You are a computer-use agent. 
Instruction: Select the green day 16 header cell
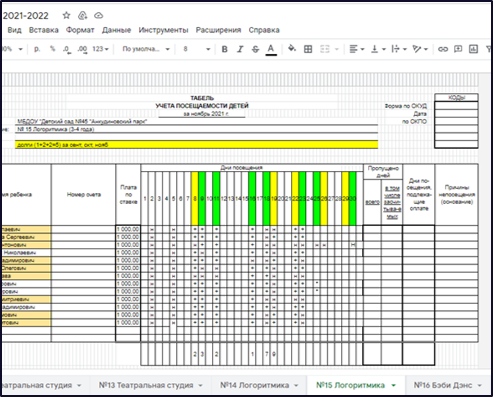[x=252, y=199]
